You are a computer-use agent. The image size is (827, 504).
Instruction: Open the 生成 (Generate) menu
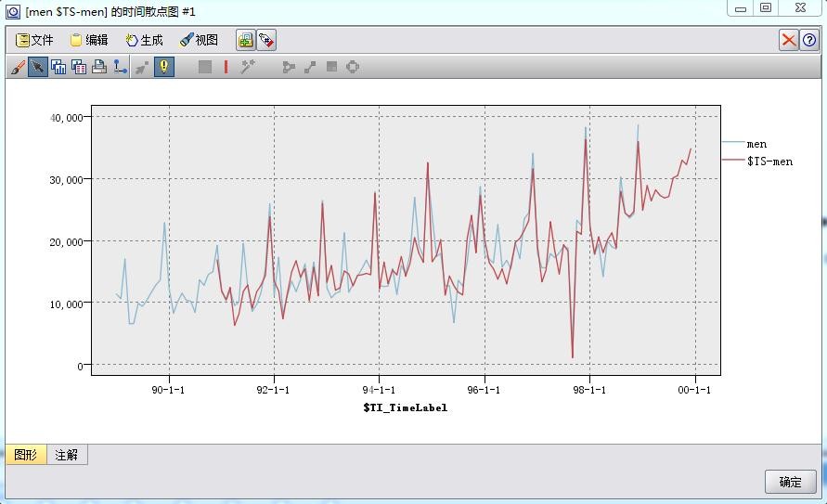pyautogui.click(x=144, y=40)
